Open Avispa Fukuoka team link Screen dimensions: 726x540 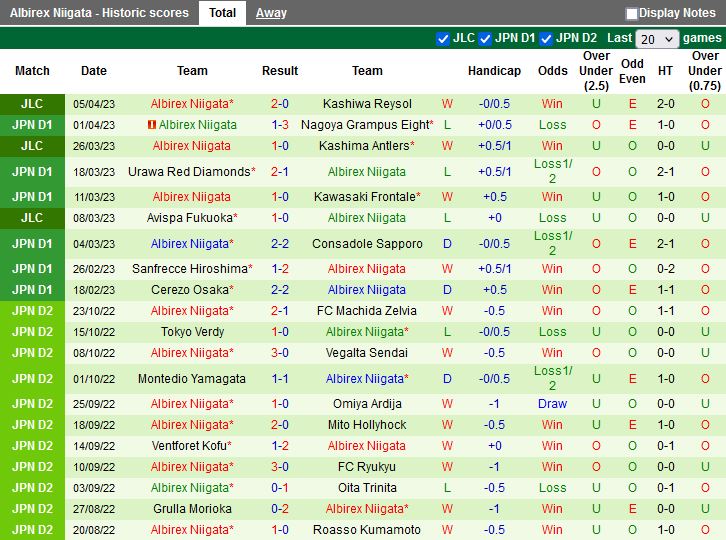pyautogui.click(x=192, y=218)
